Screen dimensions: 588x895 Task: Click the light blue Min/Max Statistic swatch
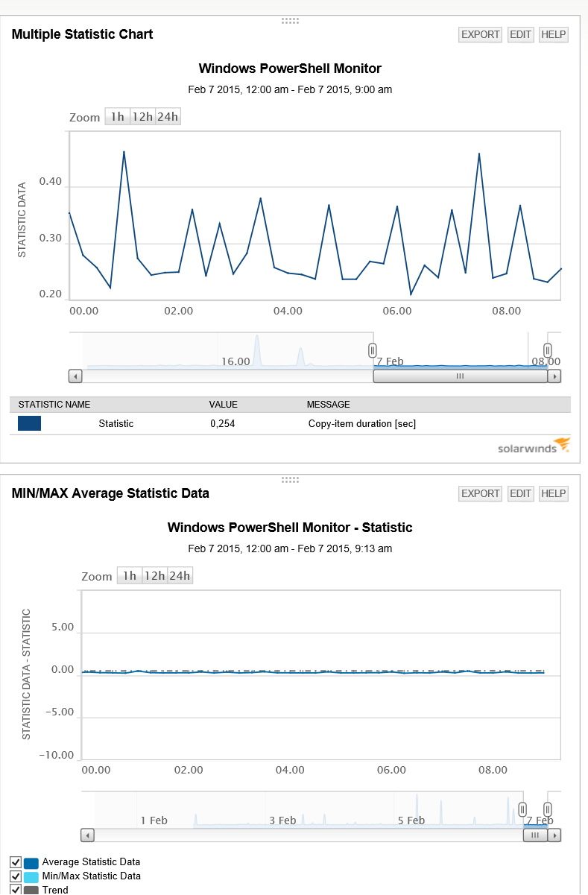pos(31,876)
